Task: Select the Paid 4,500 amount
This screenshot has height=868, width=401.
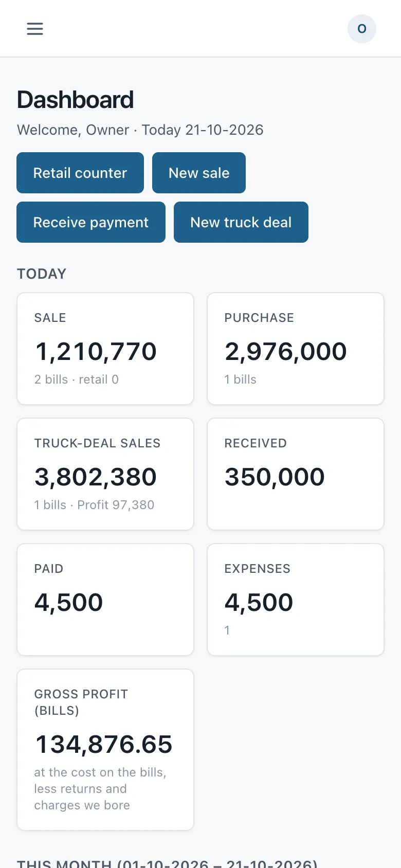Action: pyautogui.click(x=68, y=602)
